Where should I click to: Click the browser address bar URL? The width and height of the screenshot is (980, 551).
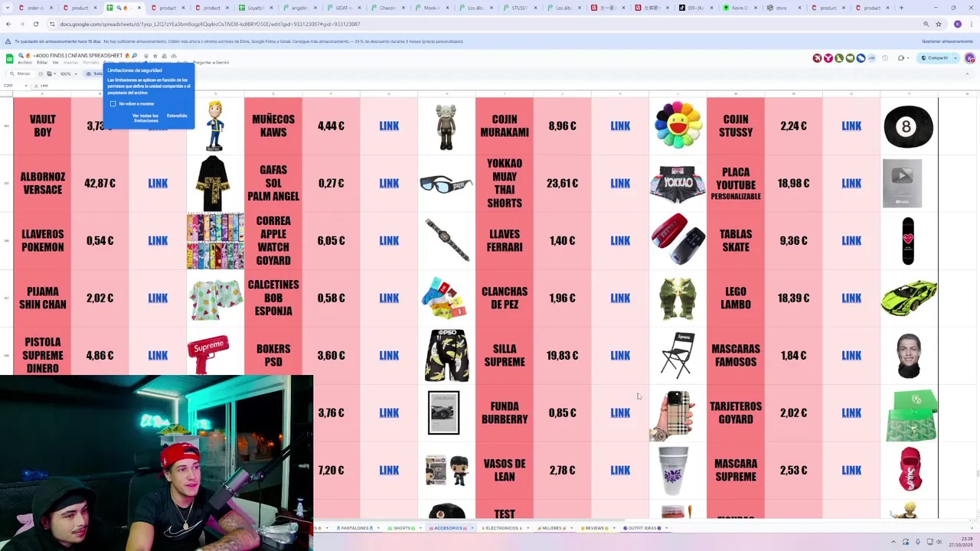[x=210, y=24]
